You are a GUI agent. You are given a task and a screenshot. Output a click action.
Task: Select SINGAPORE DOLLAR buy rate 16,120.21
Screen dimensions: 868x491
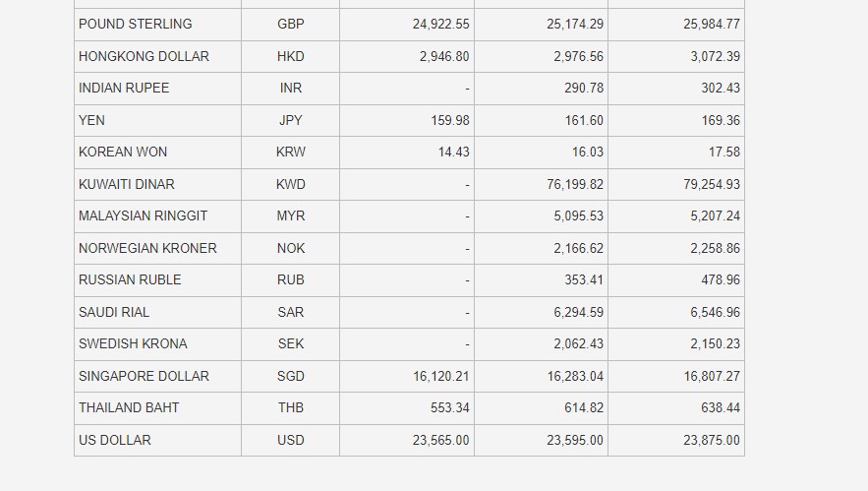440,376
